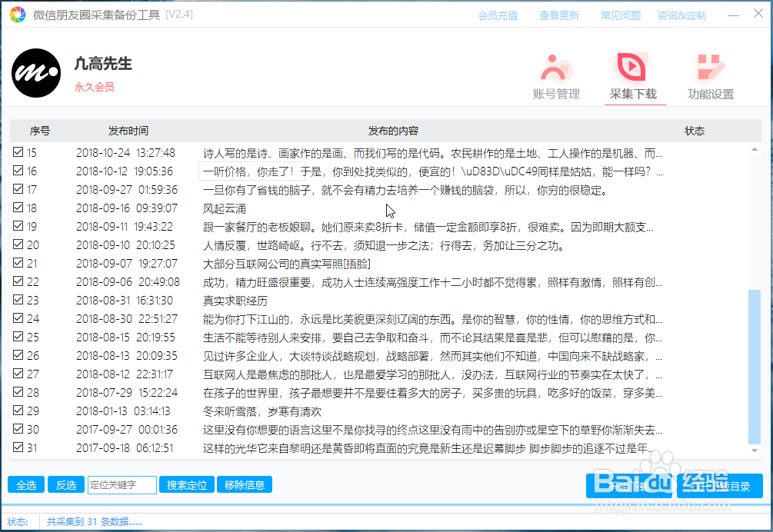Uncheck the checkbox for row 27

(x=18, y=374)
